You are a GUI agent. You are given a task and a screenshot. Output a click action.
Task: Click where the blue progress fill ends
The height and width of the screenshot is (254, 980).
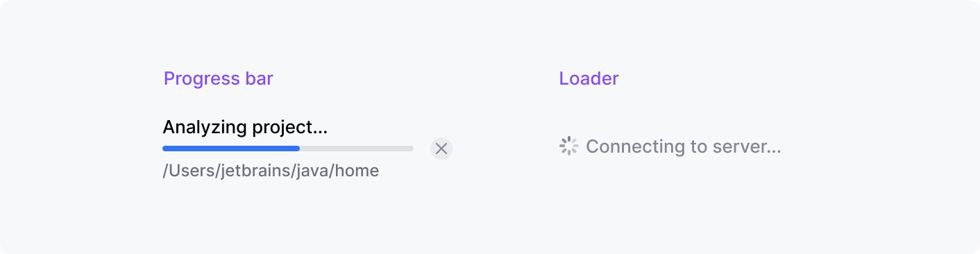[300, 149]
